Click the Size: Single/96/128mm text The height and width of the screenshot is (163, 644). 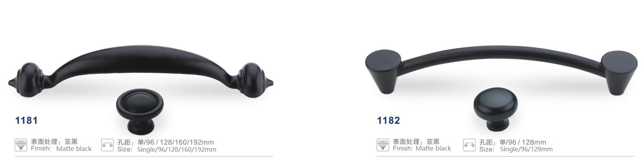pyautogui.click(x=516, y=149)
